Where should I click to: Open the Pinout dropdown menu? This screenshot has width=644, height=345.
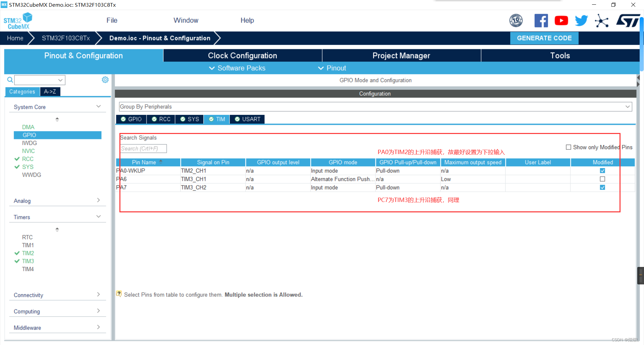332,68
